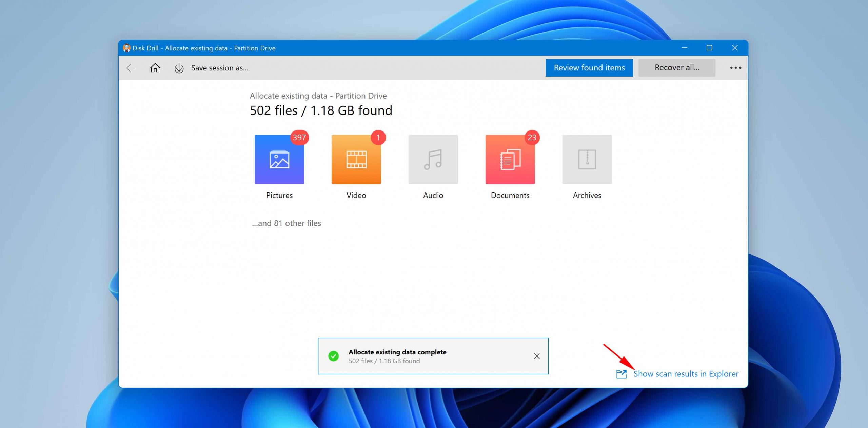Screen dimensions: 868x428
Task: Click the Disk Drill app icon in title bar
Action: tap(126, 48)
